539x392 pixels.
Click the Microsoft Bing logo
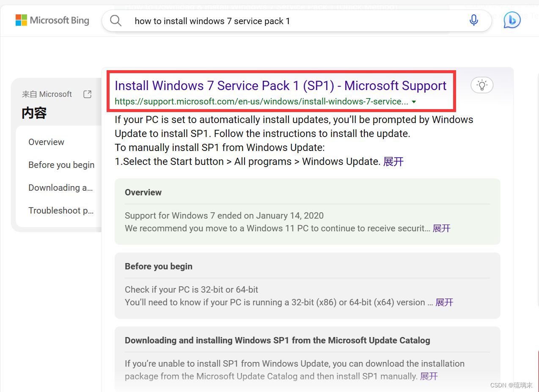pyautogui.click(x=52, y=20)
